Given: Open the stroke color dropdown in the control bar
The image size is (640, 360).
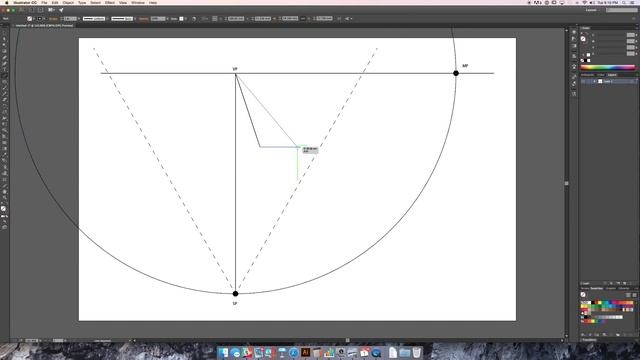Looking at the screenshot, I should [x=44, y=18].
